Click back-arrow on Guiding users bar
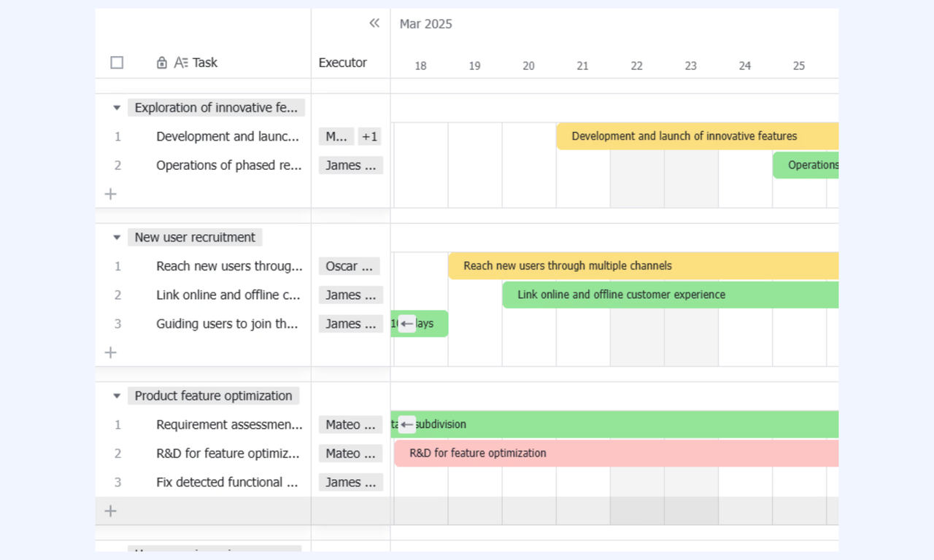The image size is (934, 560). (407, 324)
